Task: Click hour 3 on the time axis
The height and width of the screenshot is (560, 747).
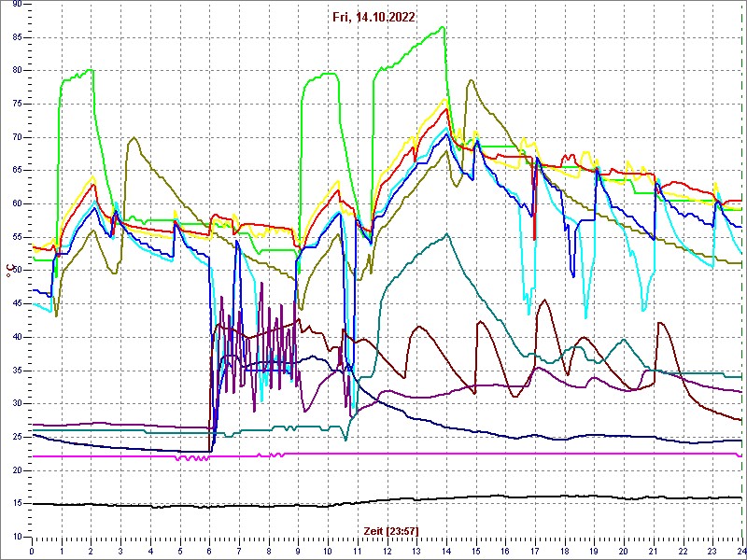Action: (x=120, y=551)
